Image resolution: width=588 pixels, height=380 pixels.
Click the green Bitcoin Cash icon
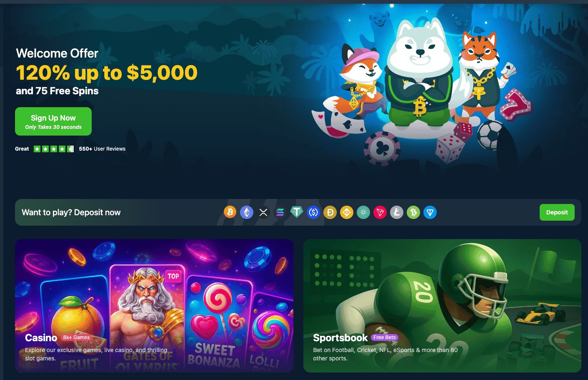[x=413, y=212]
